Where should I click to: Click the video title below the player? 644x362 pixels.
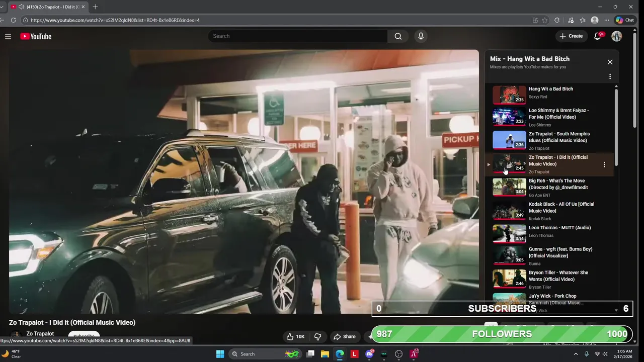click(x=72, y=322)
